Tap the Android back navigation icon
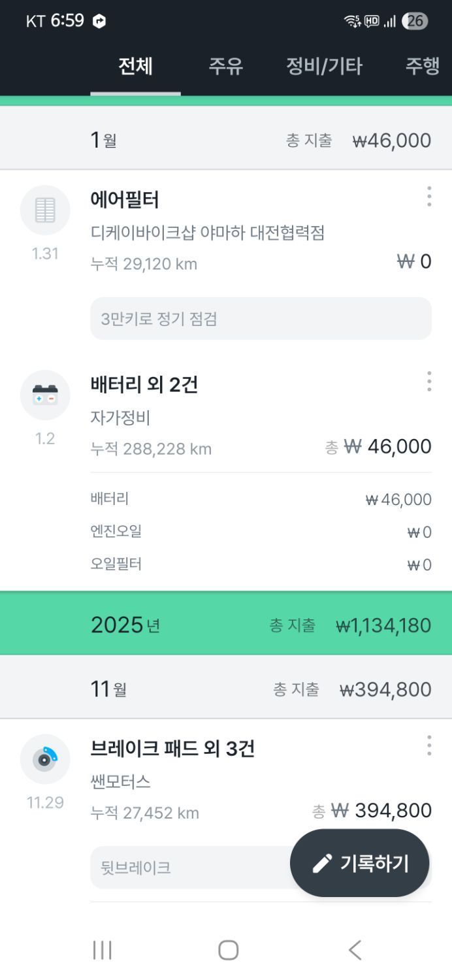 click(x=355, y=950)
